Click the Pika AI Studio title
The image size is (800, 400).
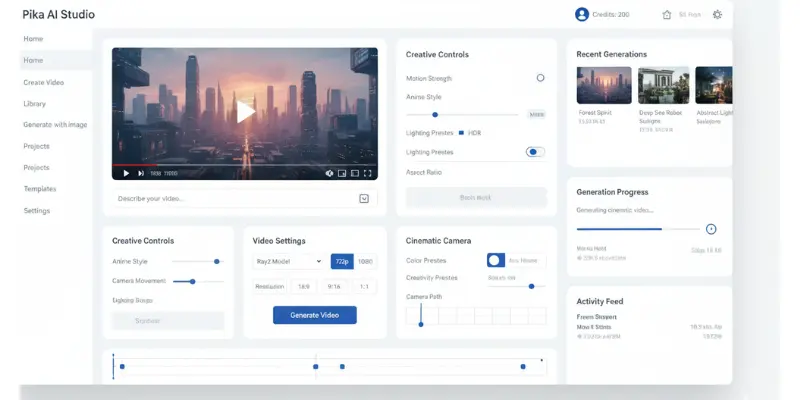(59, 14)
